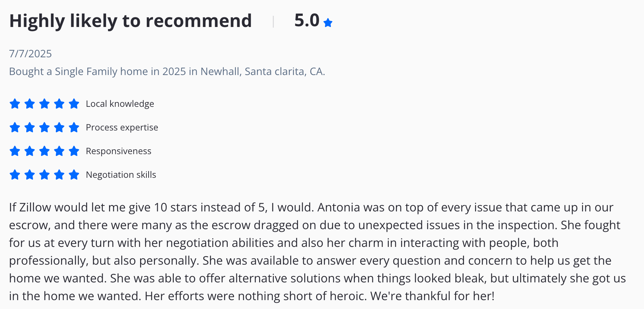Click the third star of Process expertise

click(44, 128)
